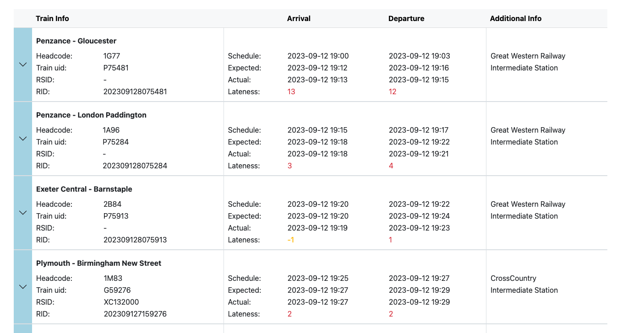Click the CrossCountry operator text
Viewport: 644px width, 333px height.
coord(513,279)
